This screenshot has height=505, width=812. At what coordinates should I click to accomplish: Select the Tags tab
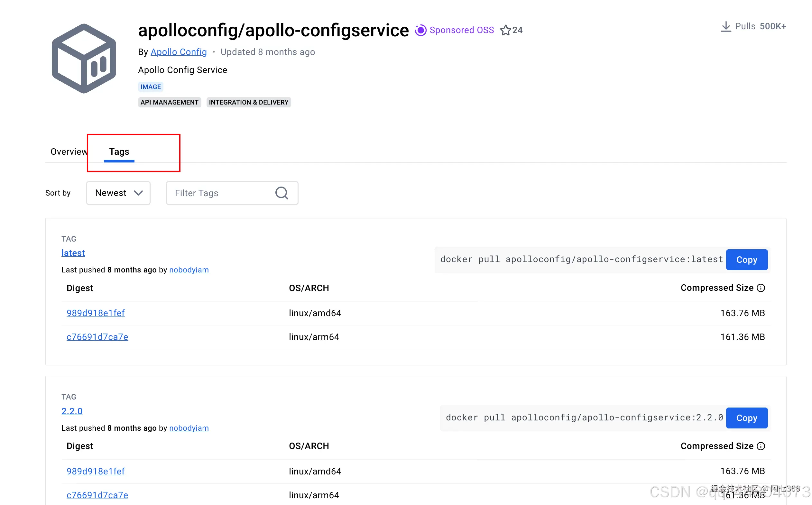(x=119, y=151)
